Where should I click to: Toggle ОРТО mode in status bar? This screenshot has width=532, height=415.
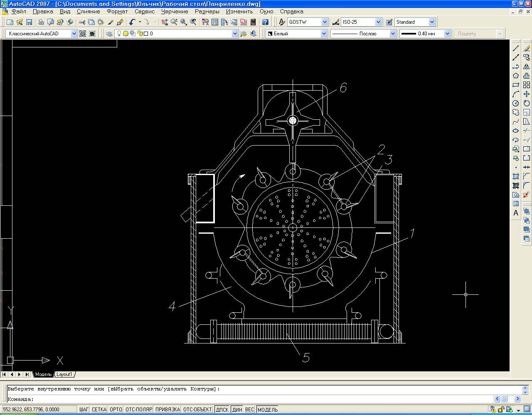pyautogui.click(x=116, y=410)
